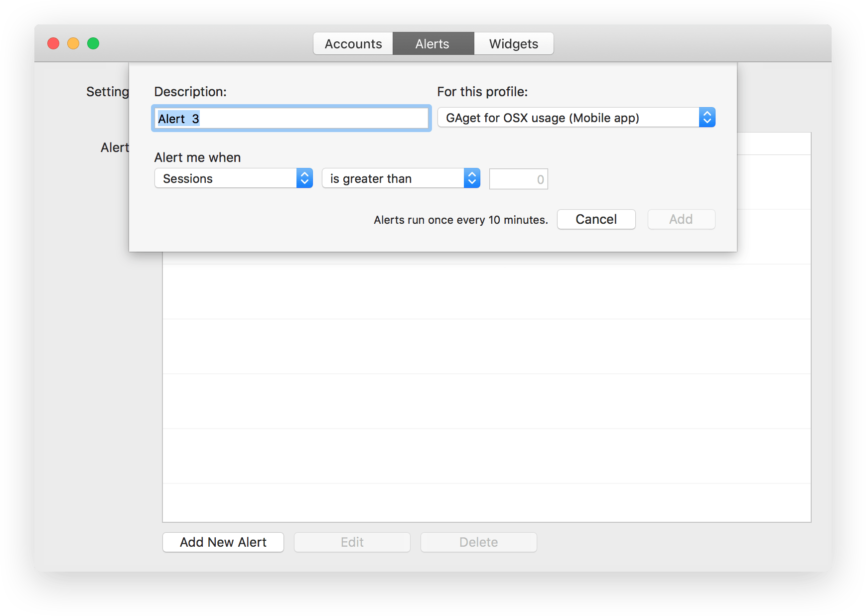Switch to the Accounts tab

tap(353, 44)
